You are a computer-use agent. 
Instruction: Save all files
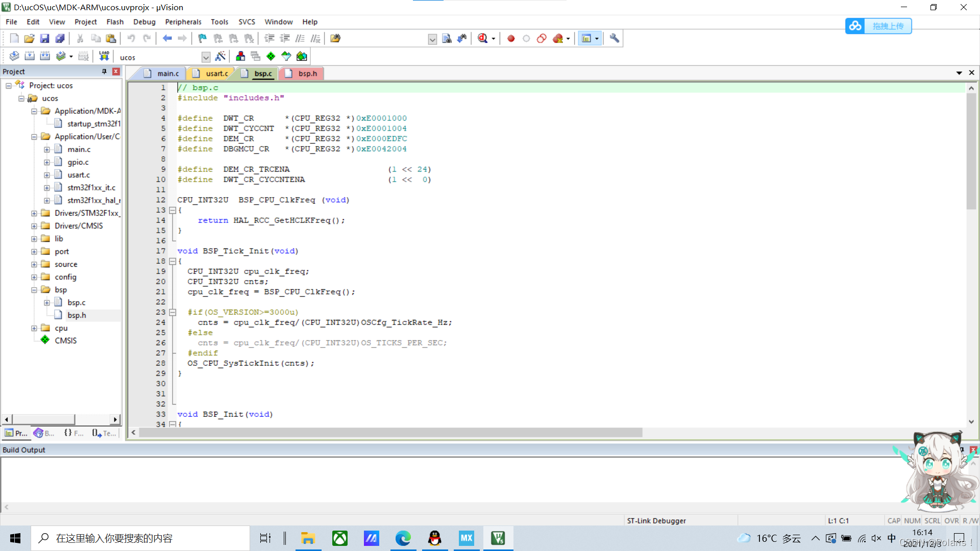point(60,38)
